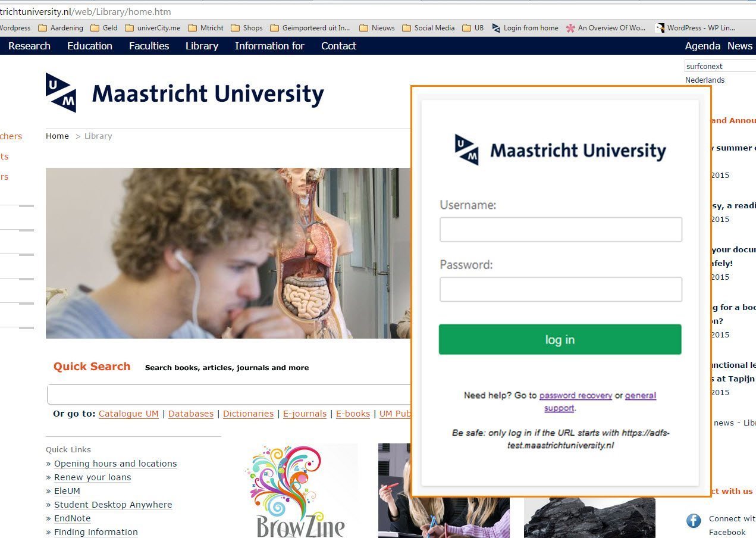
Task: Click the Login from home bookmark
Action: point(525,27)
